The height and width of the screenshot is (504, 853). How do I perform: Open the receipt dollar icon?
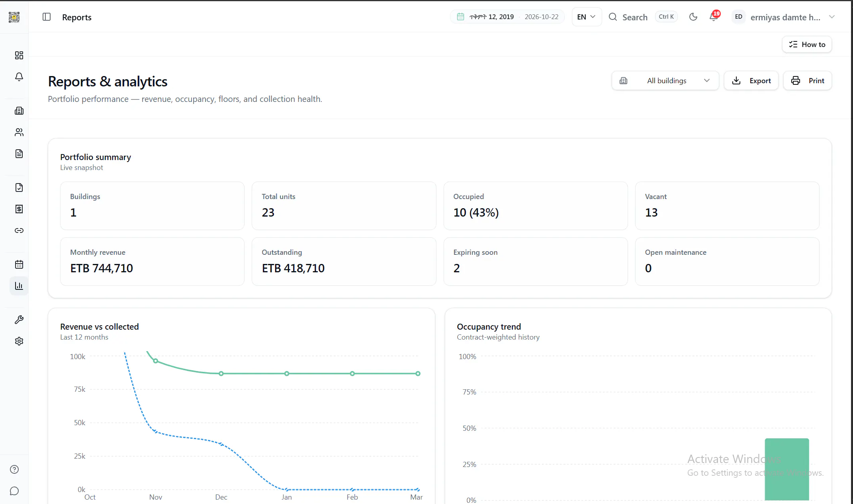[x=19, y=209]
